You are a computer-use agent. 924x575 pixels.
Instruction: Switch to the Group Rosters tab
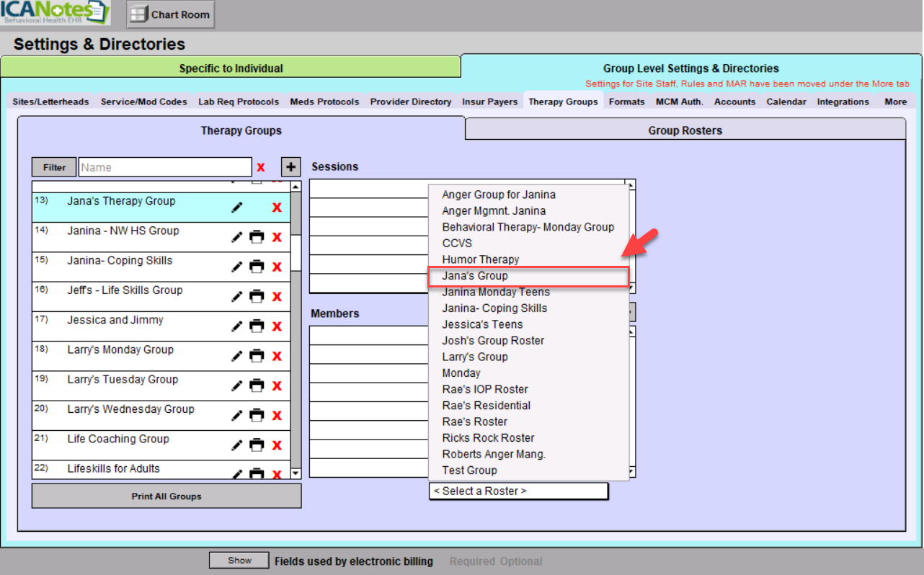pyautogui.click(x=685, y=130)
